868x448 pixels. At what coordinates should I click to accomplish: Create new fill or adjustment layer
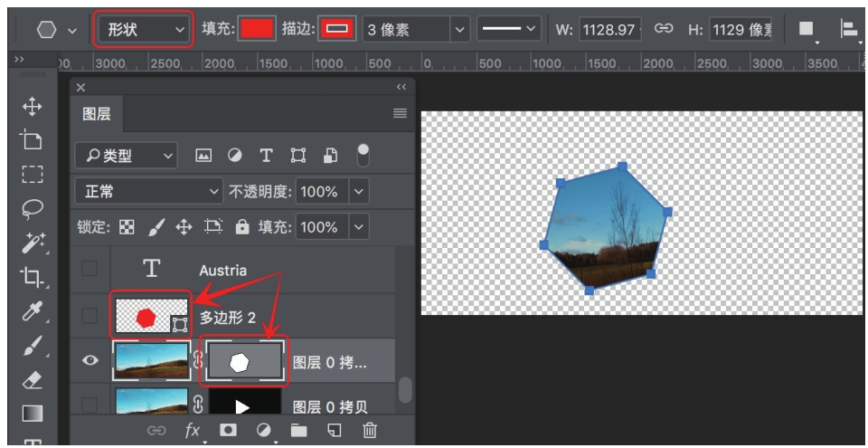click(263, 430)
